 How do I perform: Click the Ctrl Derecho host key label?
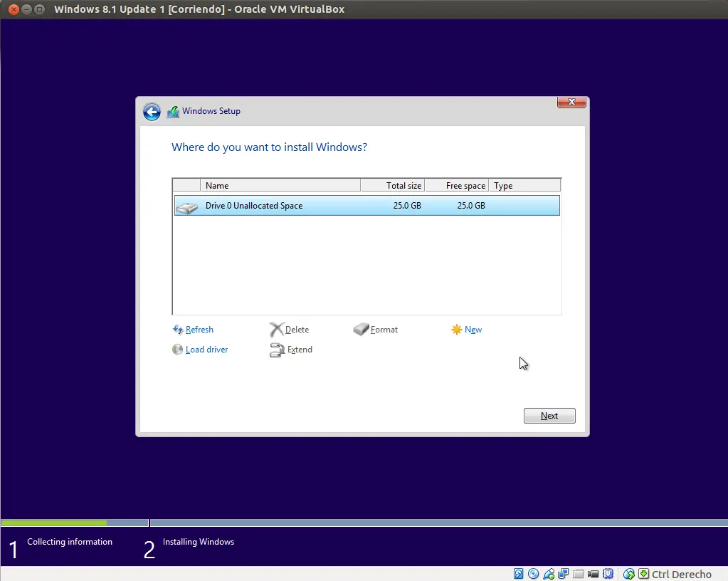tap(682, 575)
